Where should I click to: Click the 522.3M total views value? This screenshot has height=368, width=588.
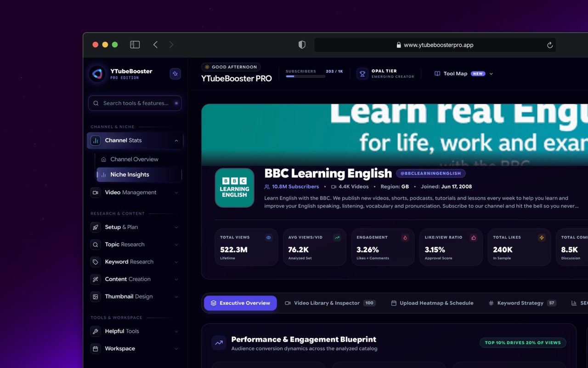pos(234,250)
